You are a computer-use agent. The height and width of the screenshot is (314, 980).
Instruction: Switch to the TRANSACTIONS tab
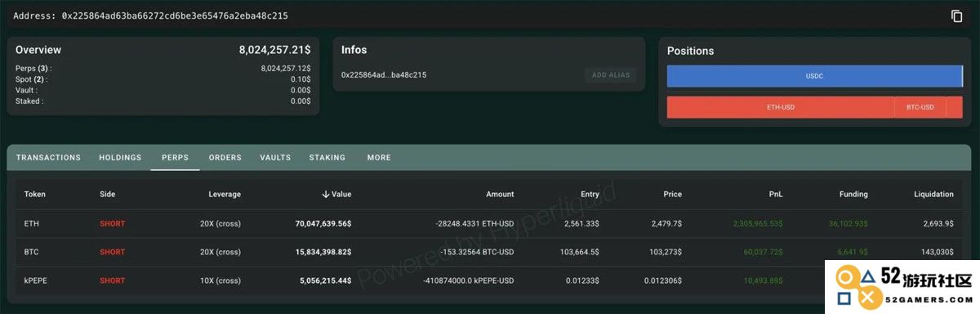pos(48,158)
